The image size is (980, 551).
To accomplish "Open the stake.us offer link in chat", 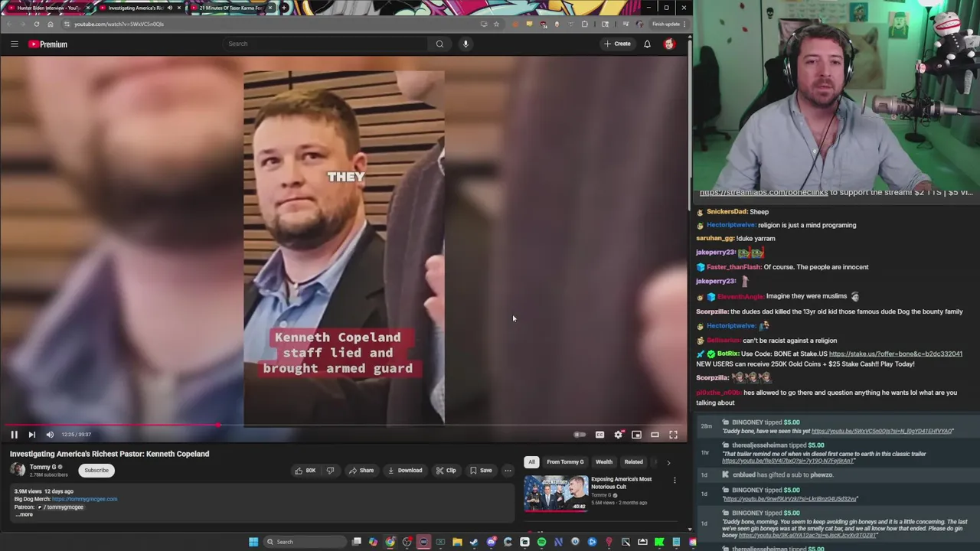I will tap(895, 354).
